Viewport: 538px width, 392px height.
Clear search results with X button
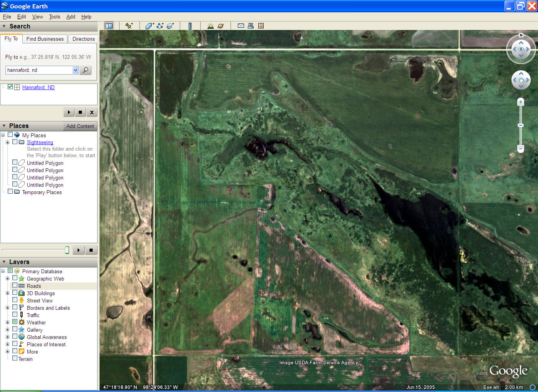click(91, 112)
